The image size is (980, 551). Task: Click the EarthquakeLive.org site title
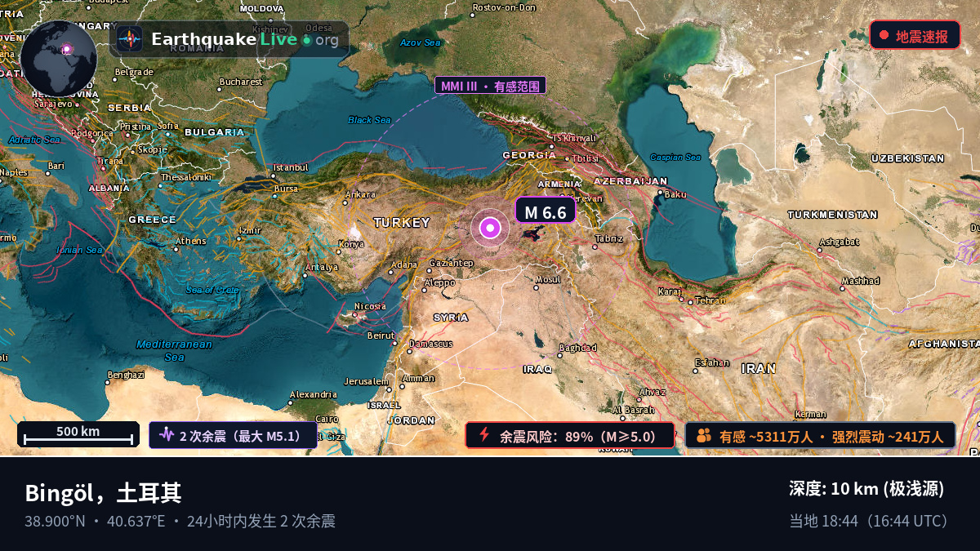click(244, 39)
